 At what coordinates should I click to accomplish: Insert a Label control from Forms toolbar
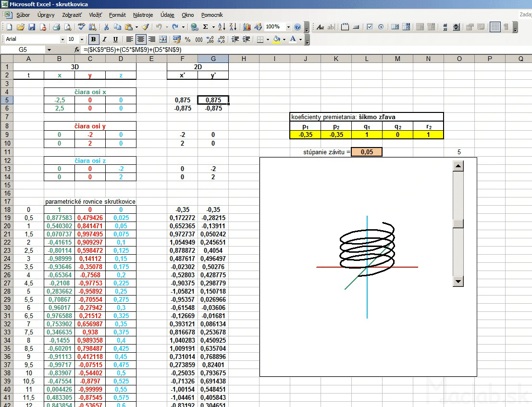point(320,27)
